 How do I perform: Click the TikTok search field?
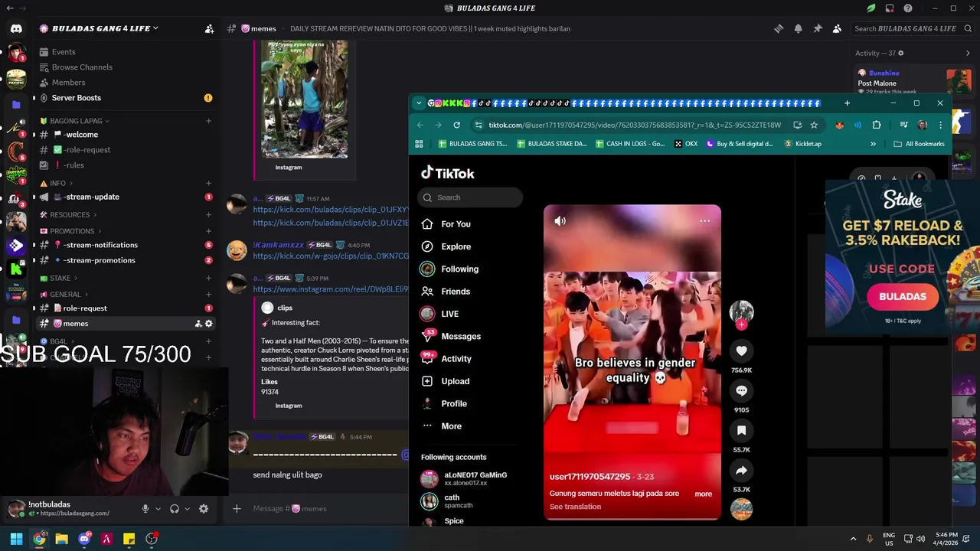tap(470, 197)
